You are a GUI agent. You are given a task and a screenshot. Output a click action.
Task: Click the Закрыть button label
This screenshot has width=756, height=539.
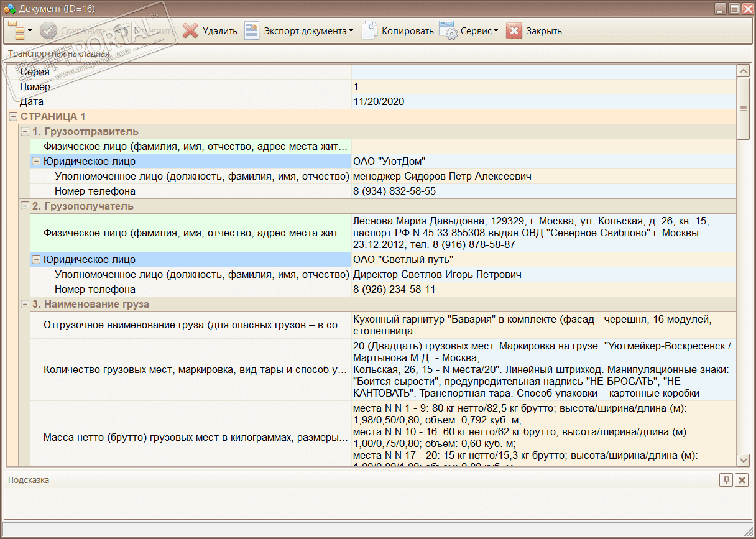click(x=544, y=31)
